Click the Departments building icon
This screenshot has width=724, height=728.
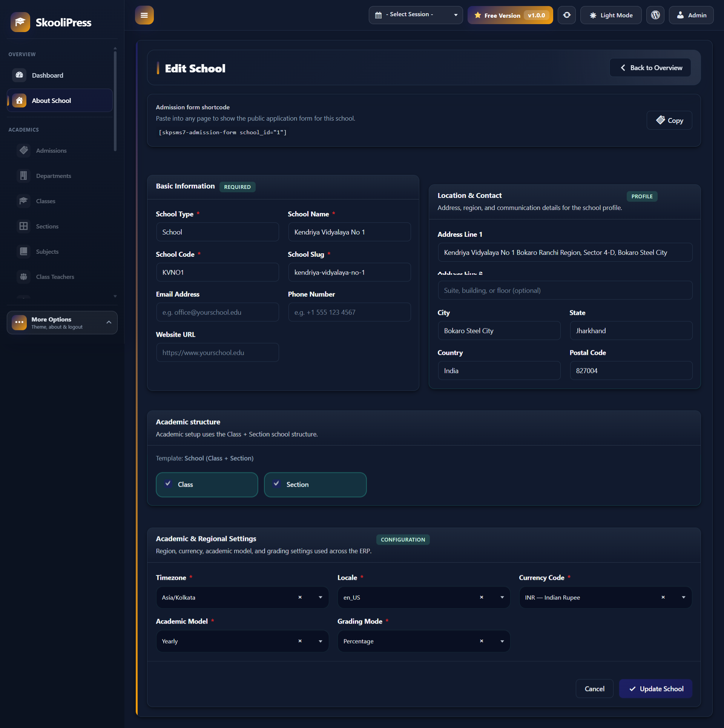24,176
